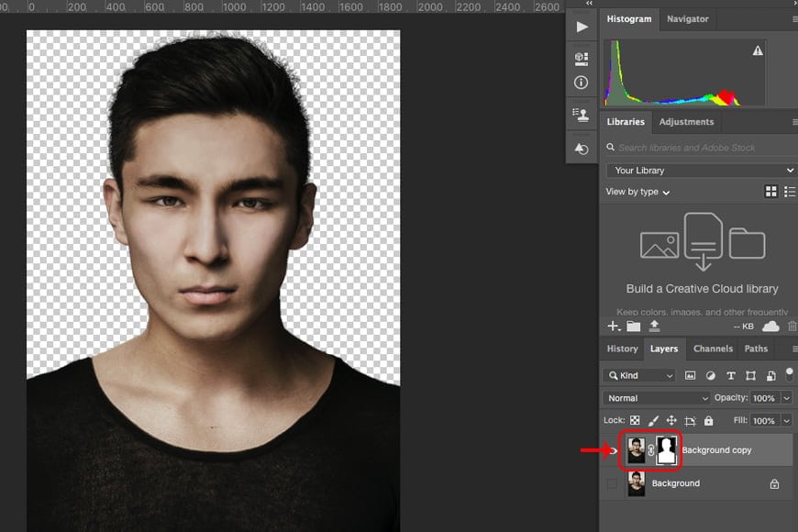Lock artboard auto-nesting

[690, 420]
